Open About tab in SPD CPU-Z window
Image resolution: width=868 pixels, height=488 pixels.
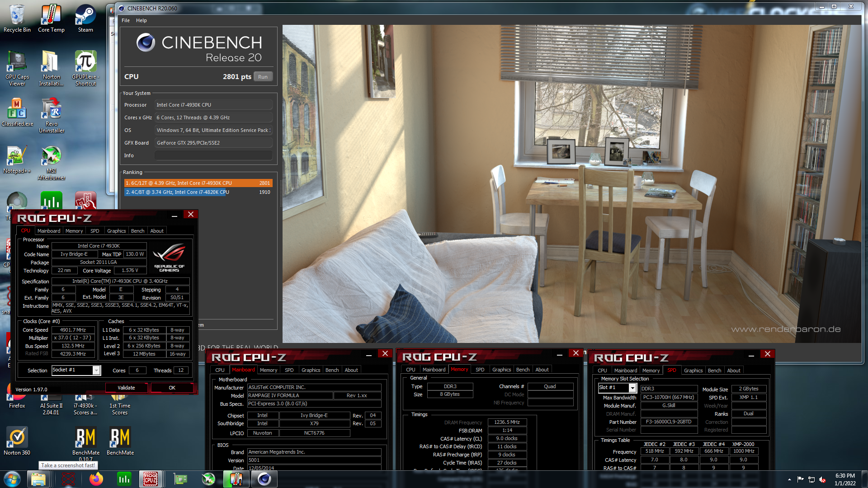(x=734, y=371)
